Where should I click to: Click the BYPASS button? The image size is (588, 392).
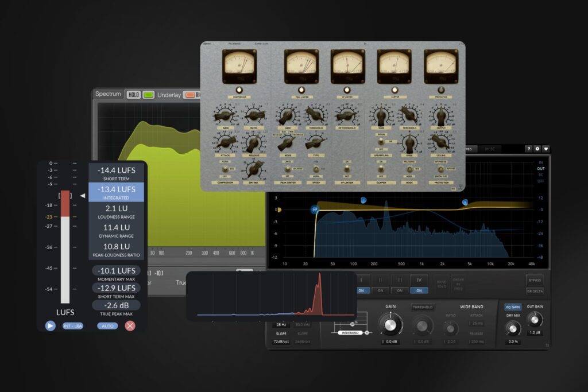coord(535,280)
